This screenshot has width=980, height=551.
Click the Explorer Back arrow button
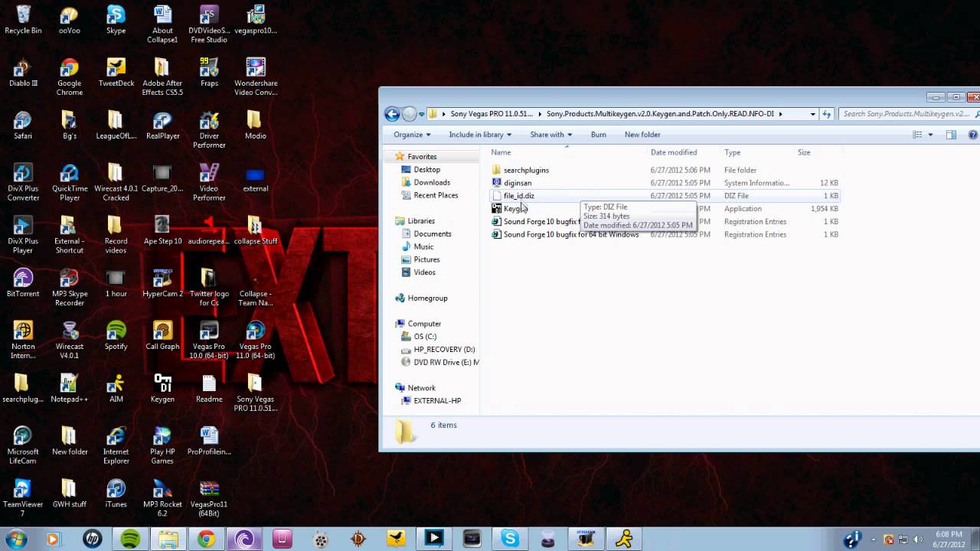click(393, 114)
